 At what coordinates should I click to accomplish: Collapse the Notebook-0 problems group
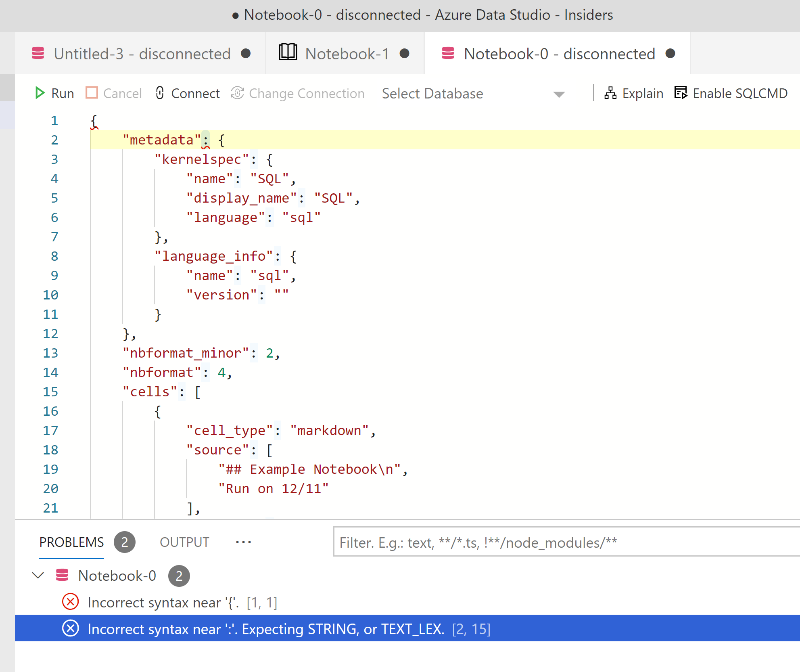pos(38,576)
